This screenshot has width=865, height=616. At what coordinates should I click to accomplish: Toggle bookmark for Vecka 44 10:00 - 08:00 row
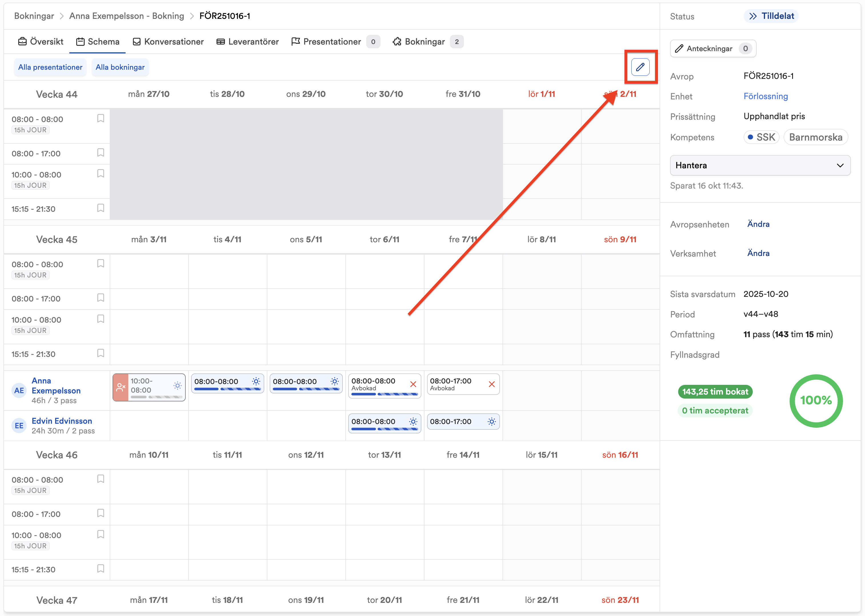click(x=101, y=173)
